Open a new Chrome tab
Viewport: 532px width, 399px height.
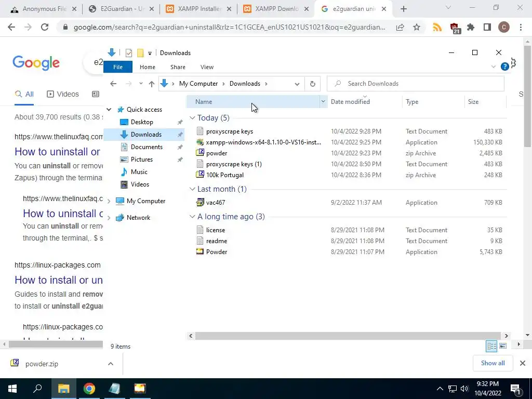pyautogui.click(x=403, y=9)
